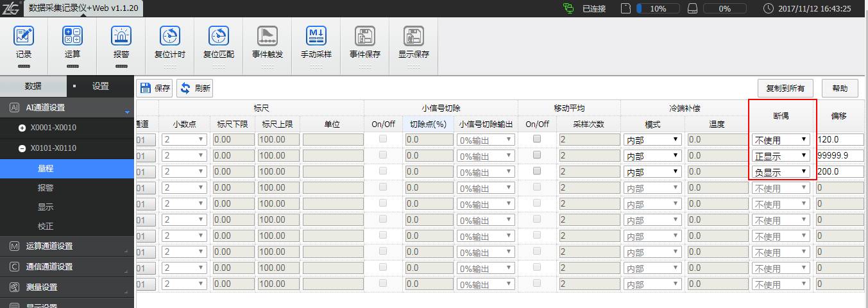Image resolution: width=868 pixels, height=308 pixels.
Task: Check moving average checkbox in third row
Action: (x=537, y=171)
